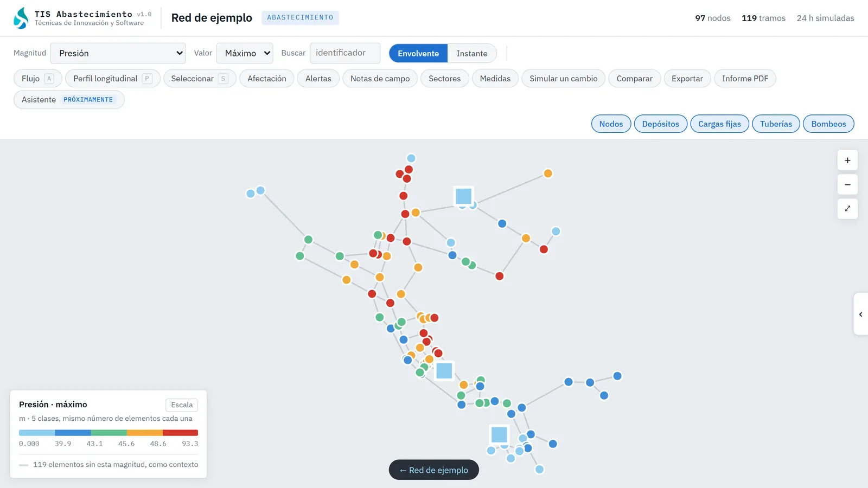Screen dimensions: 868x488
Task: Select the tank square in the middle
Action: 444,371
